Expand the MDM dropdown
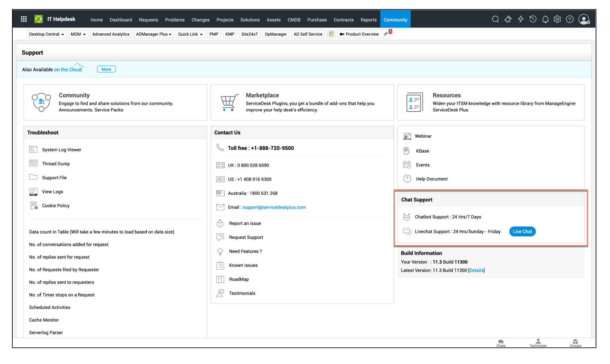This screenshot has height=364, width=610. pos(78,34)
